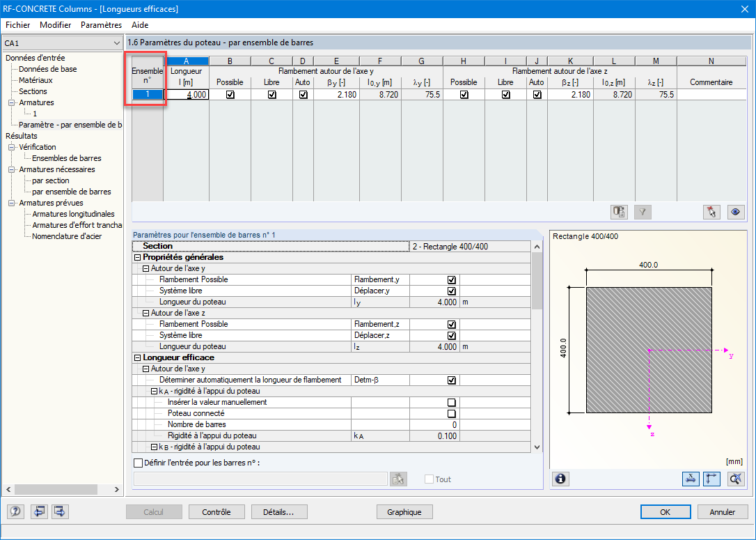Screen dimensions: 756x540
Task: Click the pick-bars icon beside input field
Action: (398, 479)
